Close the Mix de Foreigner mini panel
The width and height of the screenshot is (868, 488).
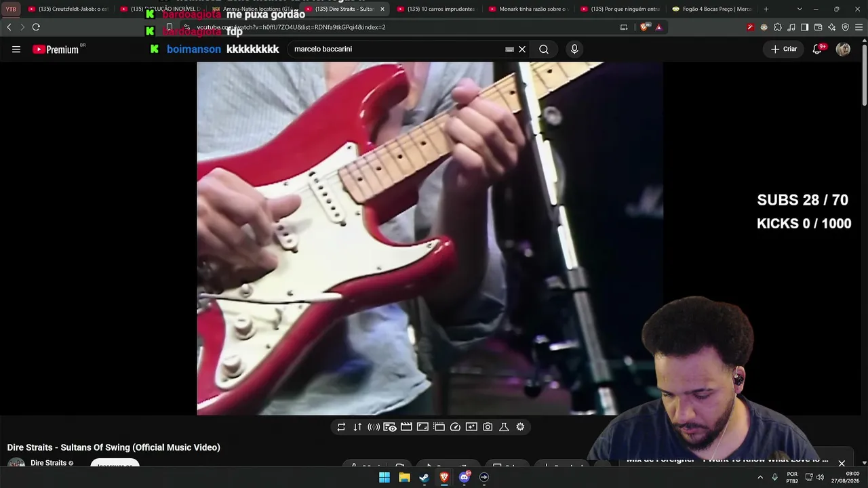pyautogui.click(x=842, y=464)
